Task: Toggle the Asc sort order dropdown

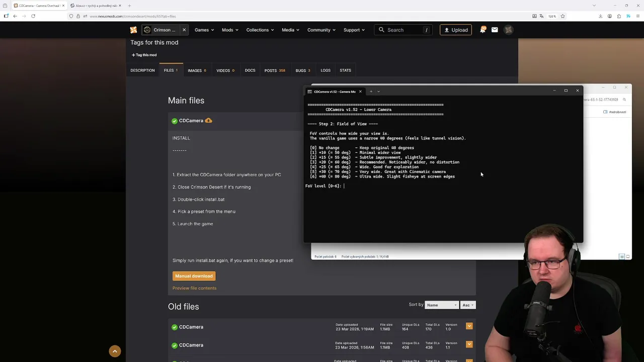Action: [468, 305]
